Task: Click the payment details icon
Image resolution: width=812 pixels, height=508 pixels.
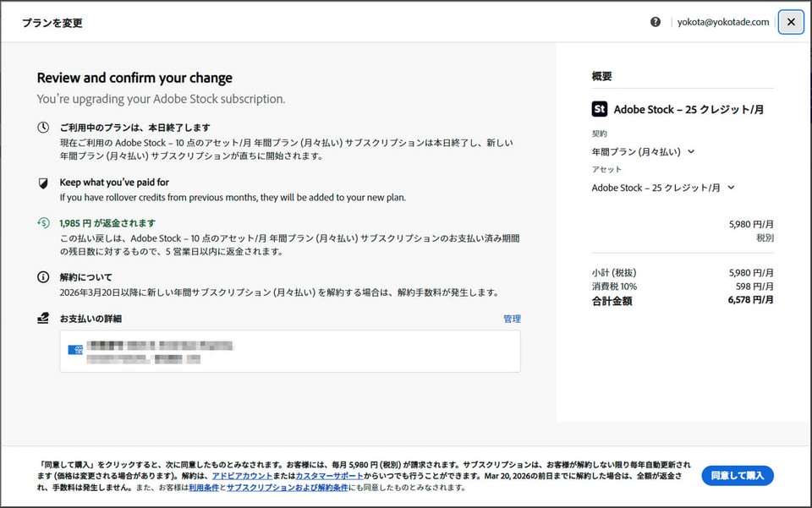Action: point(43,319)
